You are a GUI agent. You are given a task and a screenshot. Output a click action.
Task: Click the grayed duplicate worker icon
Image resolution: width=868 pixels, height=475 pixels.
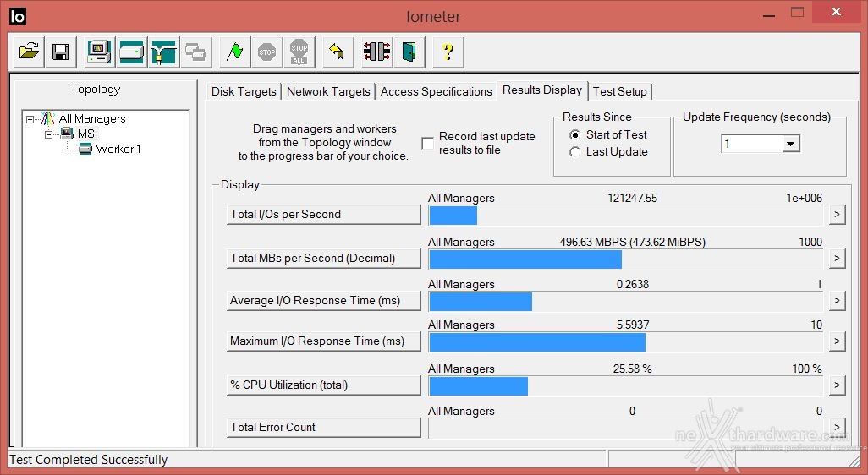pyautogui.click(x=195, y=52)
